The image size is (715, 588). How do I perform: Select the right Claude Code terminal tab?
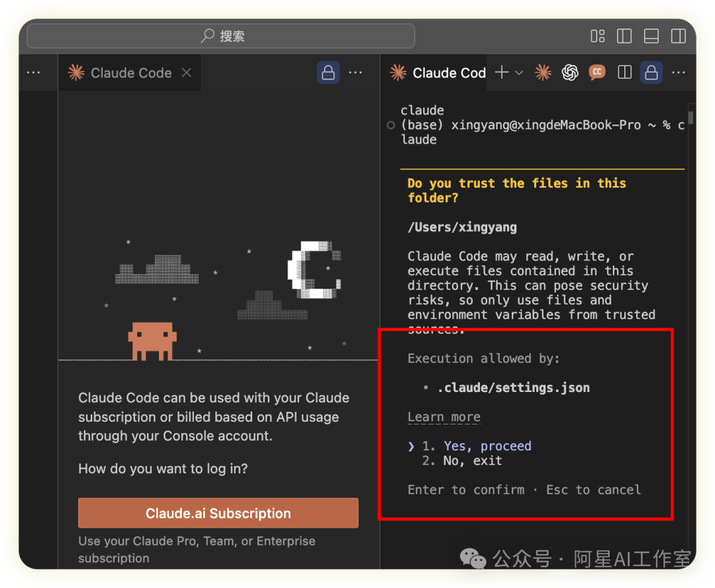point(448,73)
